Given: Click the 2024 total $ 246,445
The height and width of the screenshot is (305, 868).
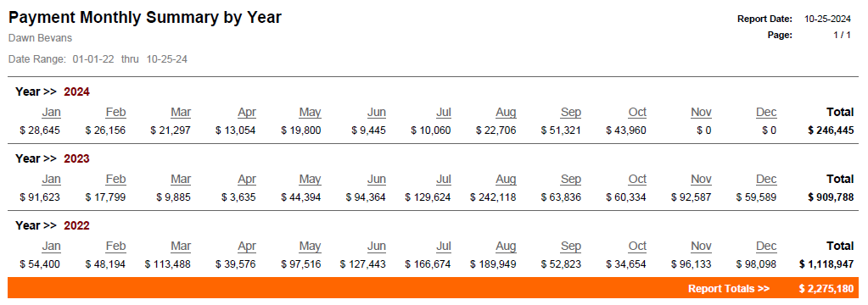Looking at the screenshot, I should pyautogui.click(x=831, y=131).
